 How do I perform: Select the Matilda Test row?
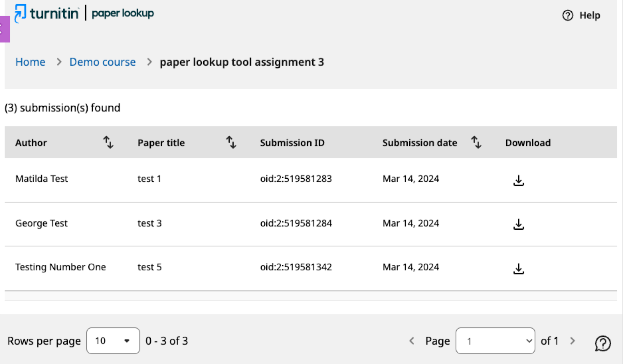coord(311,180)
